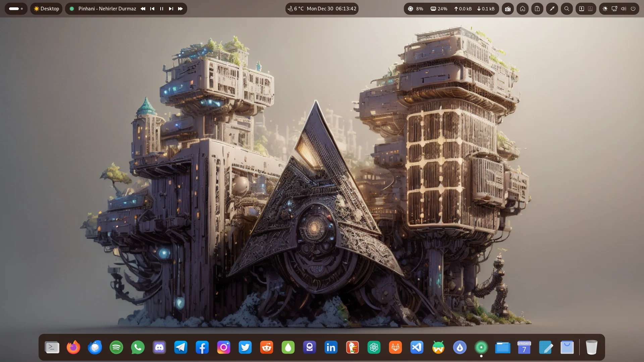
Task: Open the Facebook app icon
Action: click(x=202, y=347)
